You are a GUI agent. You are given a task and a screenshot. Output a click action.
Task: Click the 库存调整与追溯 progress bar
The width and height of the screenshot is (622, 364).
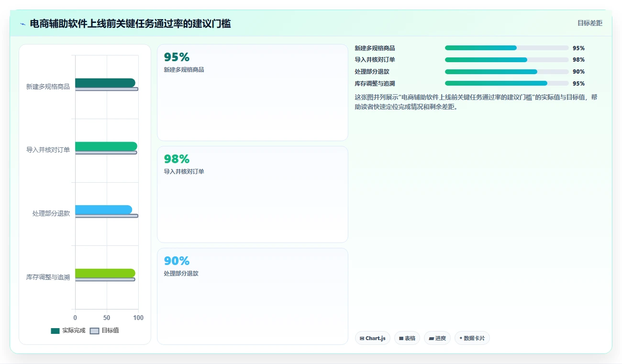point(507,83)
